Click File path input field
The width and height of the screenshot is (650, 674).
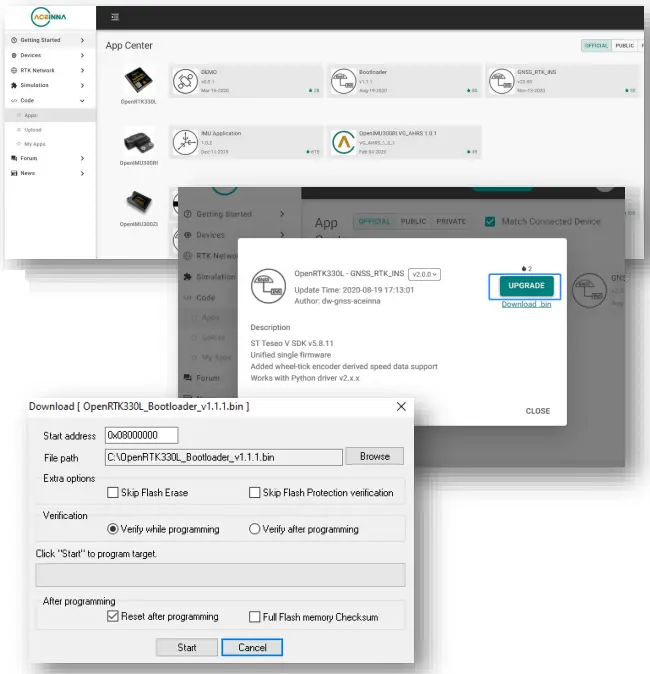tap(224, 457)
